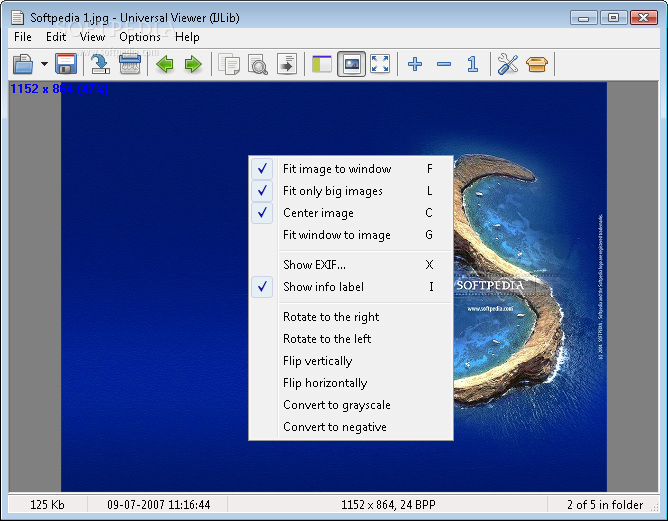Click the 09-07-2007 11:16:44 status entry
668x521 pixels.
point(158,505)
